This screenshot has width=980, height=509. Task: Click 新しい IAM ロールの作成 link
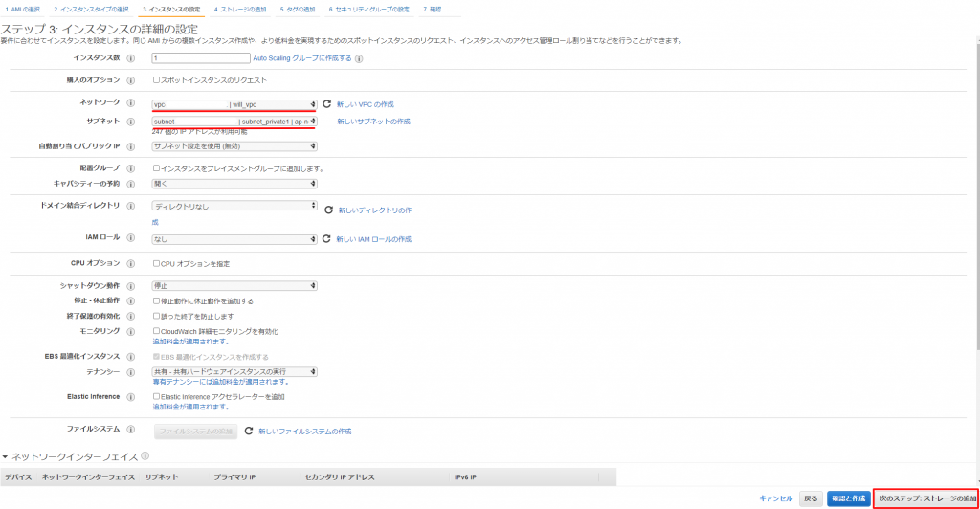(374, 239)
